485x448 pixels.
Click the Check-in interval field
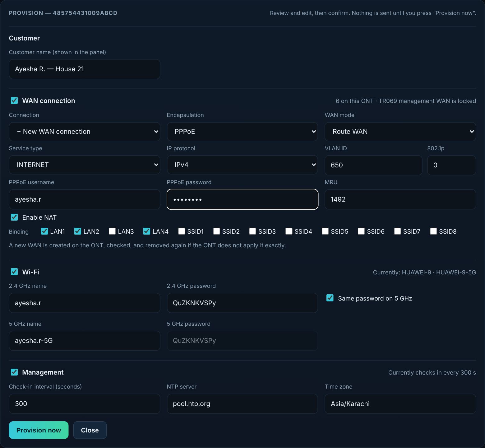click(85, 404)
